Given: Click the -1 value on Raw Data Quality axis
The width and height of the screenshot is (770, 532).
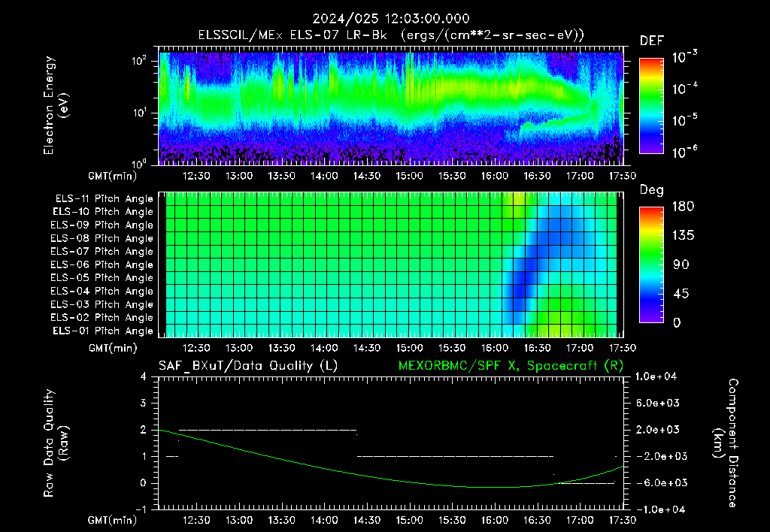Looking at the screenshot, I should 141,510.
